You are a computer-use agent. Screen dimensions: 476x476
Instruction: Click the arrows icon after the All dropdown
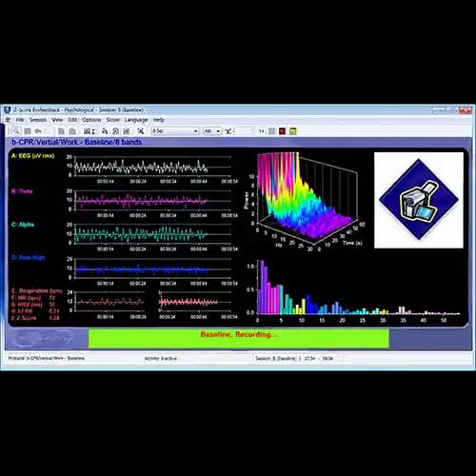pos(228,131)
